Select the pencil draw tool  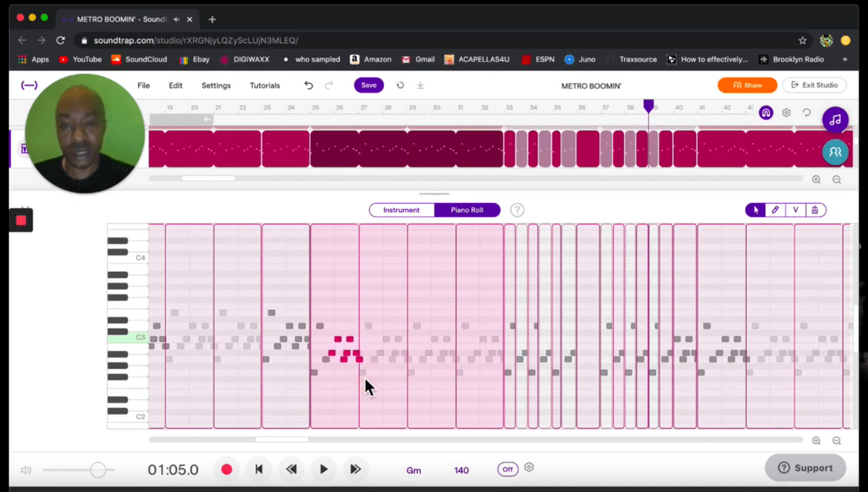point(775,210)
